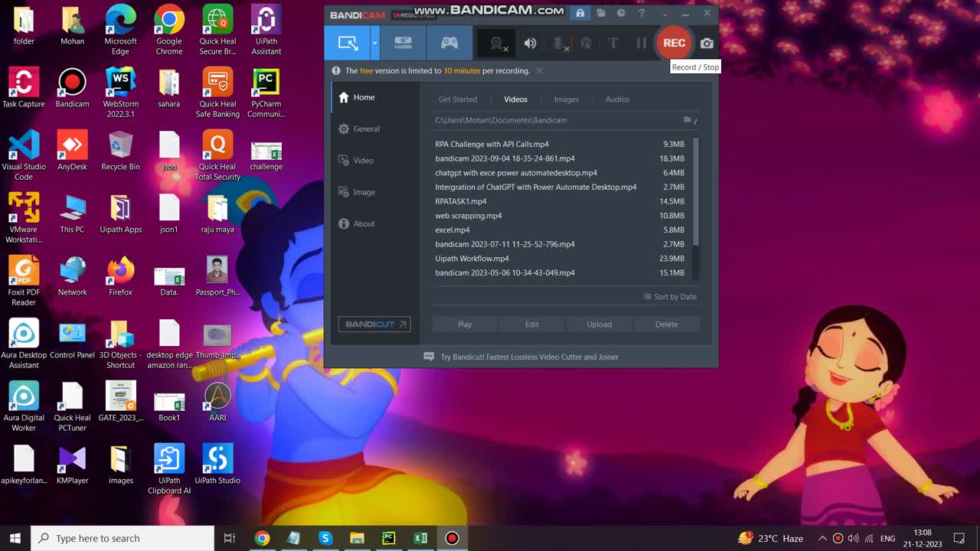Click the Windows Start button
Image resolution: width=980 pixels, height=551 pixels.
point(15,538)
